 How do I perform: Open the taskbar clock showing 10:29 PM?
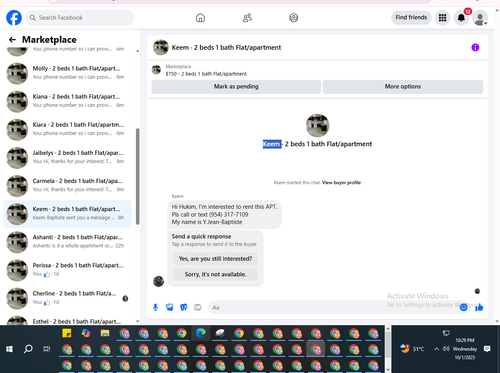(x=465, y=349)
